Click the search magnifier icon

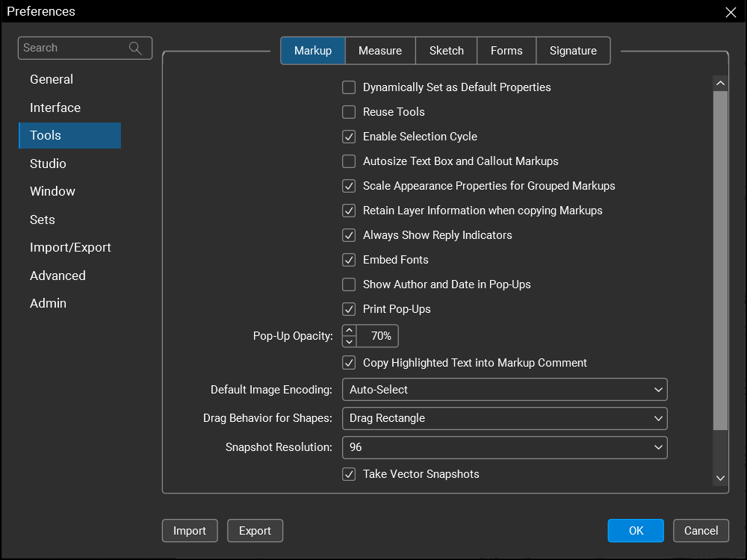click(x=135, y=48)
